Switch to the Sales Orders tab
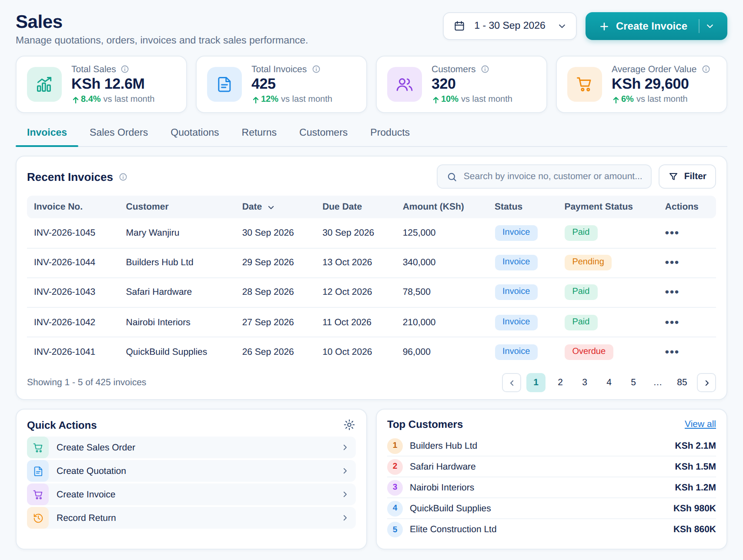The width and height of the screenshot is (743, 560). pos(119,133)
